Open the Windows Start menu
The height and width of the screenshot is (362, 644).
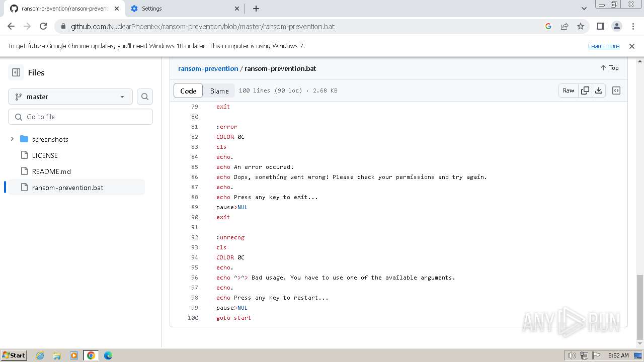click(x=14, y=355)
